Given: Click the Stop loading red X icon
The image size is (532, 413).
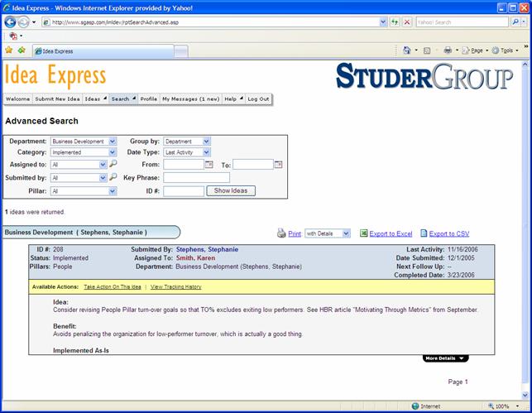Looking at the screenshot, I should [x=407, y=22].
